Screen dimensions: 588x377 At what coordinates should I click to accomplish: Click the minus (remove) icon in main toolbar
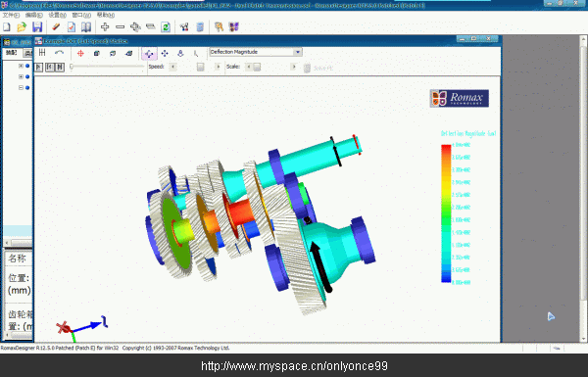click(120, 27)
